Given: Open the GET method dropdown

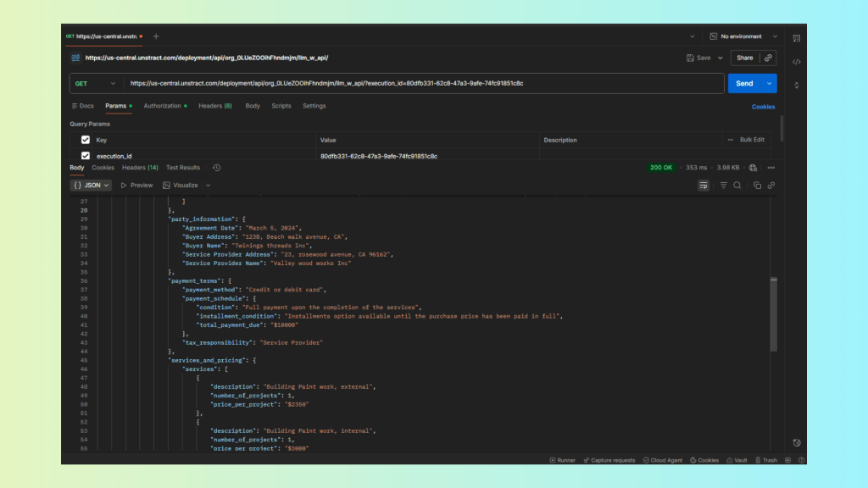Looking at the screenshot, I should pos(95,83).
